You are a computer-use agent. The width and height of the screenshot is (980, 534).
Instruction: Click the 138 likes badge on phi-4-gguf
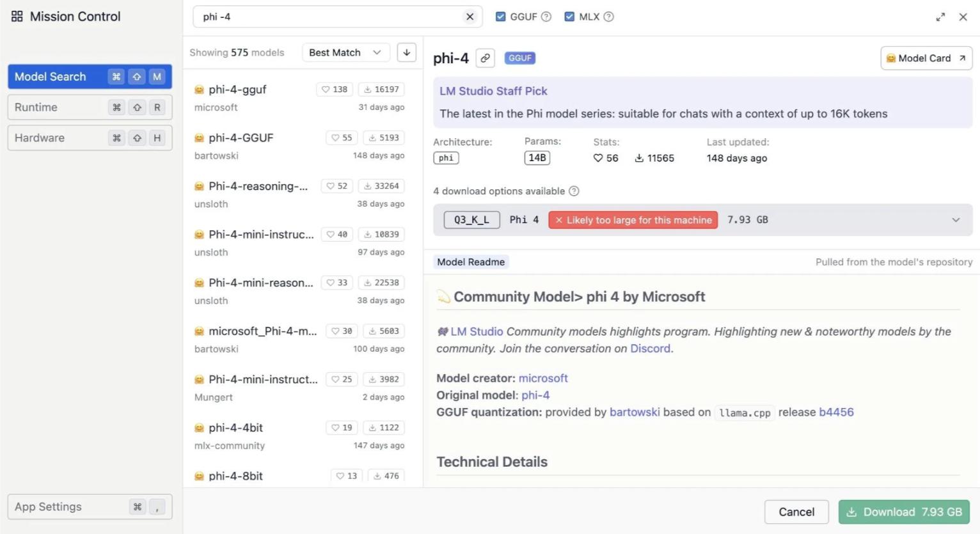point(335,90)
